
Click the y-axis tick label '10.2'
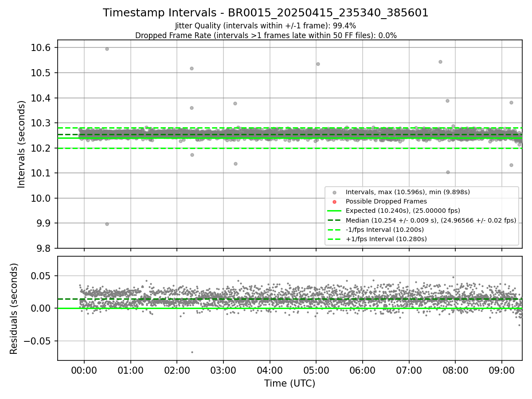point(41,148)
